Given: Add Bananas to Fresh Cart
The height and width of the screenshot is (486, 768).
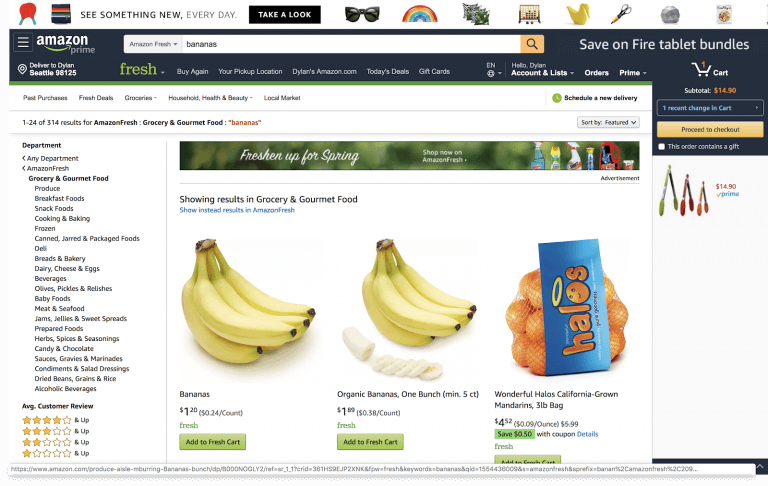Looking at the screenshot, I should 213,442.
